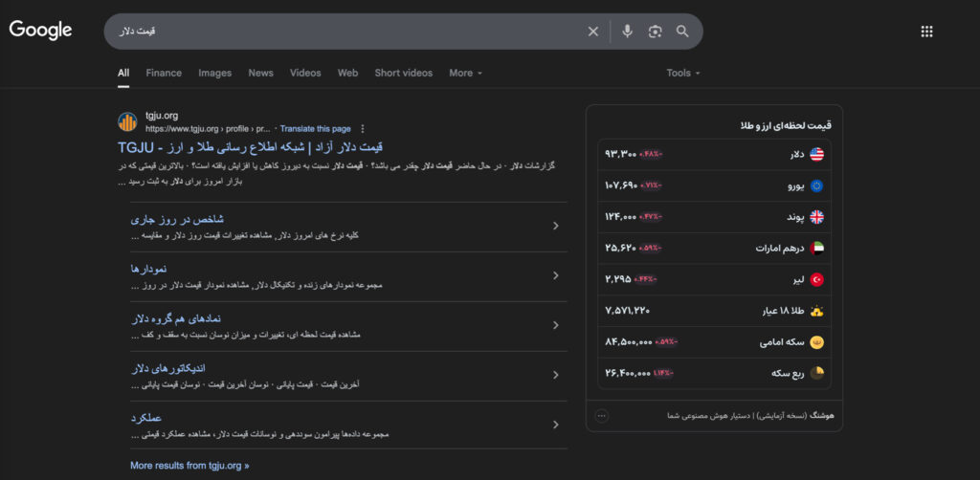The width and height of the screenshot is (980, 480).
Task: Click the Emami coin icon
Action: [x=817, y=342]
